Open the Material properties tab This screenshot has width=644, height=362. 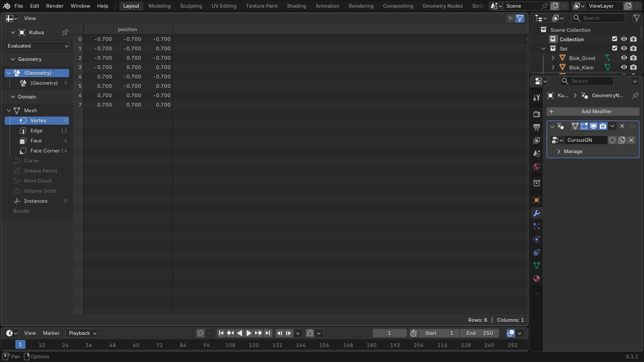[536, 279]
